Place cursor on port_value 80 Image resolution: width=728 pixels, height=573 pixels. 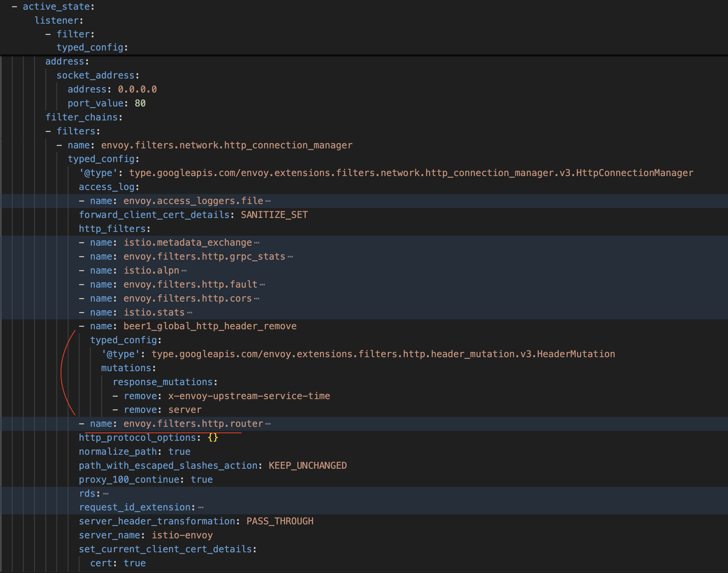[140, 103]
